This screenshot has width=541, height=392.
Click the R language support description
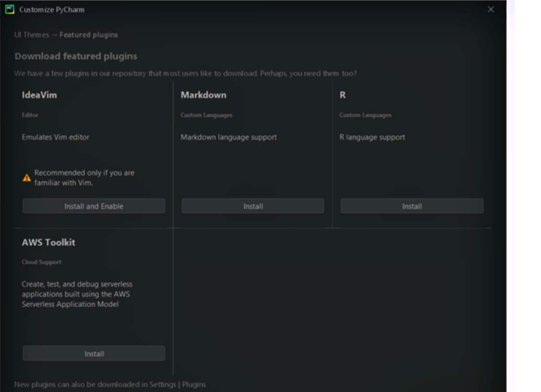coord(372,137)
